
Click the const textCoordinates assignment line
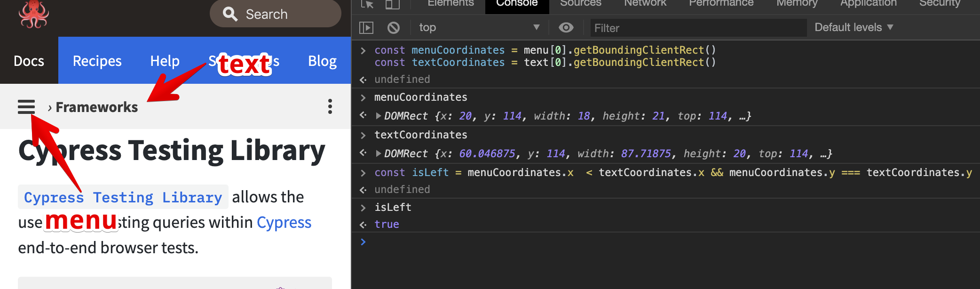point(545,62)
